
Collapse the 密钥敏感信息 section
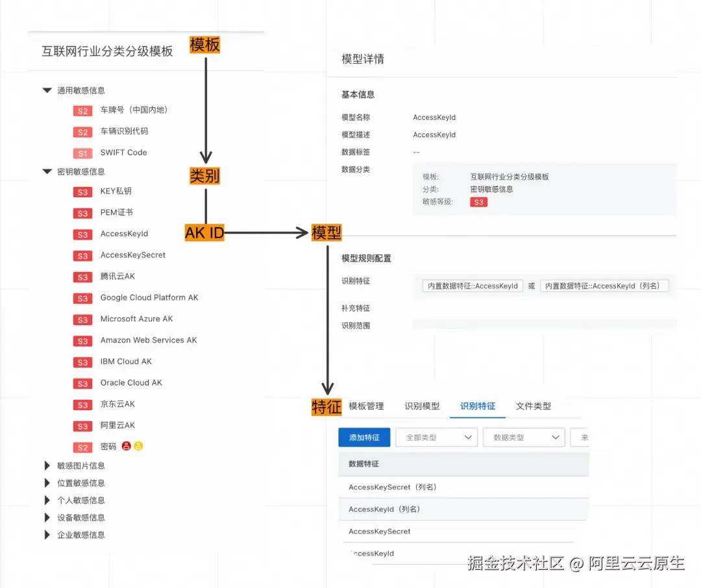pos(47,171)
